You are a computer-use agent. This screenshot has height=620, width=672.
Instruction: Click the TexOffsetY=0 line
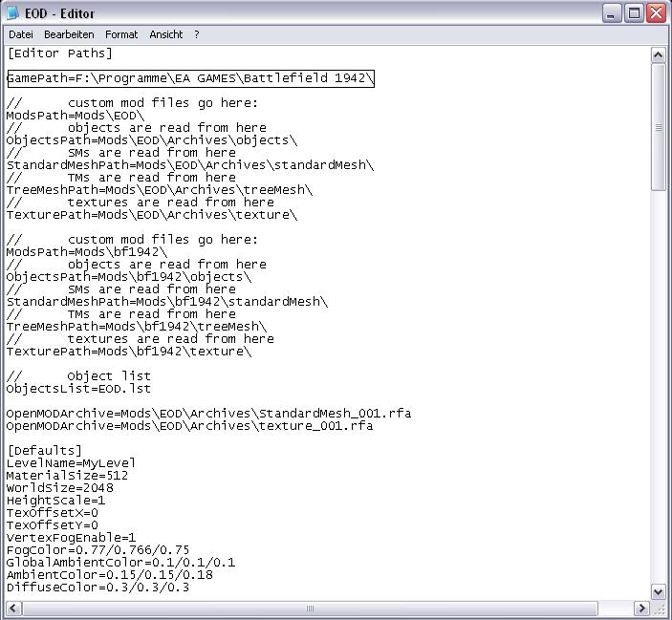53,525
